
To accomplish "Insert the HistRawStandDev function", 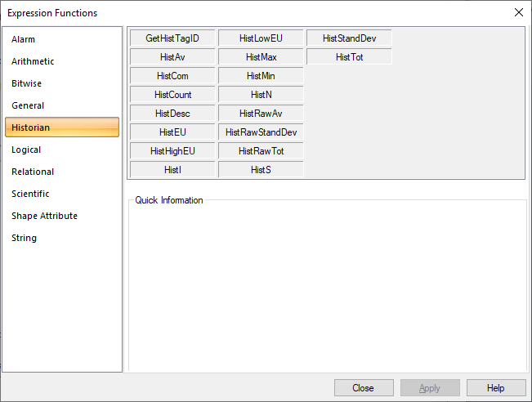I will [x=261, y=132].
